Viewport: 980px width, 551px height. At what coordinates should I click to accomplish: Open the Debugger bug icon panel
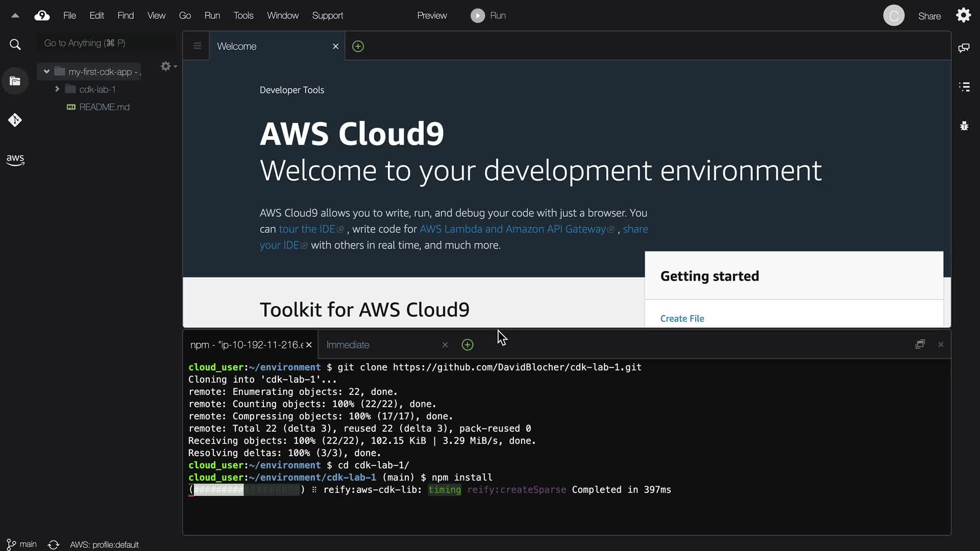(964, 126)
